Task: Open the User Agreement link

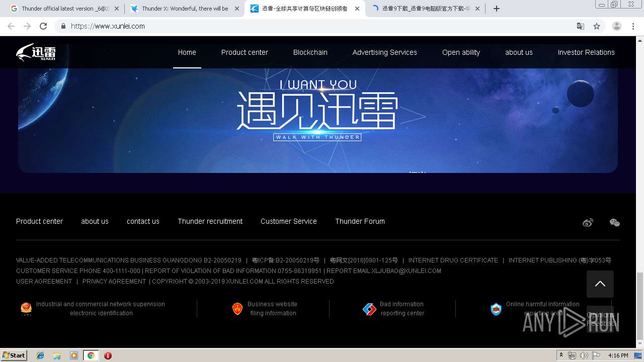Action: (x=44, y=282)
